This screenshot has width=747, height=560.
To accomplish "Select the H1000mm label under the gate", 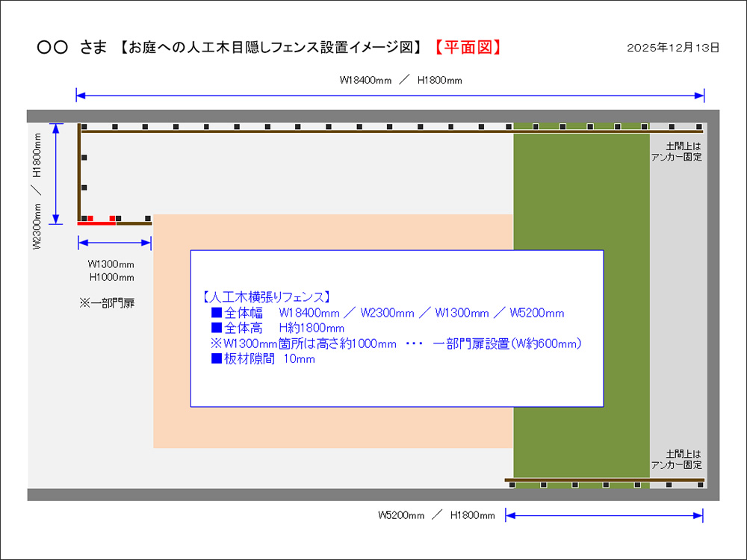I will (x=111, y=277).
